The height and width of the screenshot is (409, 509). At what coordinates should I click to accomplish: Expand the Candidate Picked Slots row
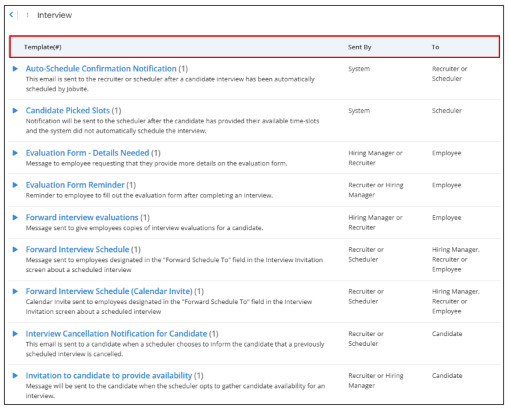pos(15,110)
